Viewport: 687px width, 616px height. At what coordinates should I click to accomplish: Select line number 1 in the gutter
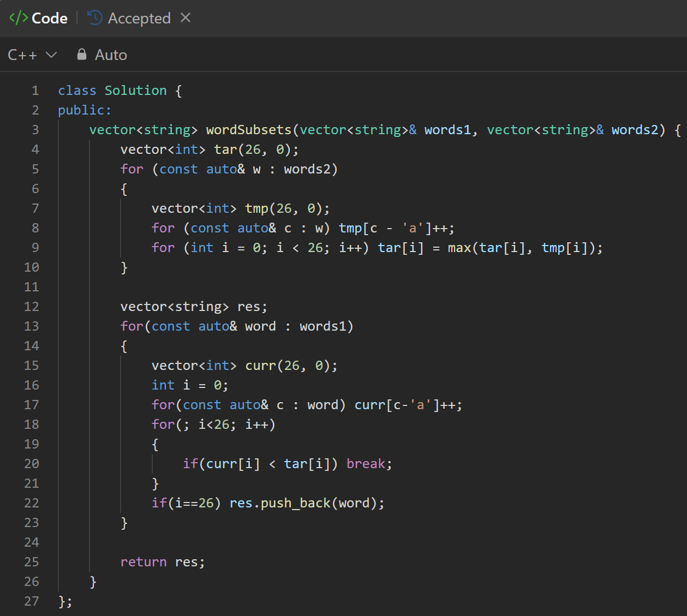point(35,91)
